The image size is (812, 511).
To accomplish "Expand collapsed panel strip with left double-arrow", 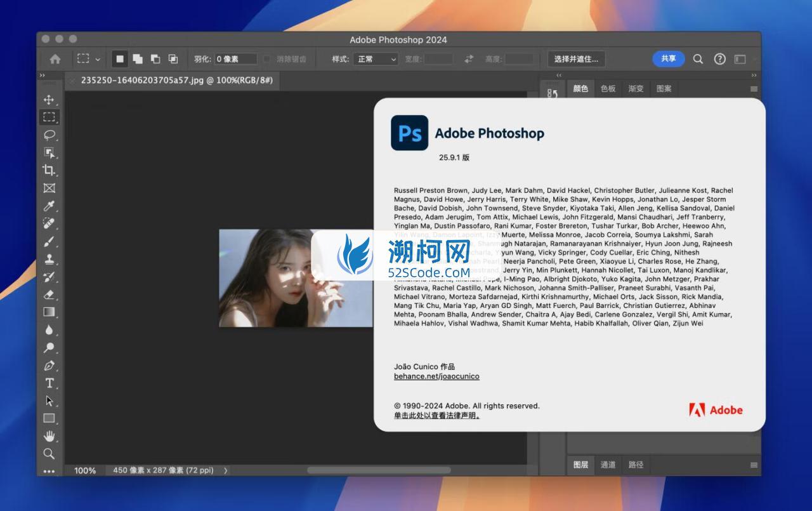I will (x=558, y=76).
